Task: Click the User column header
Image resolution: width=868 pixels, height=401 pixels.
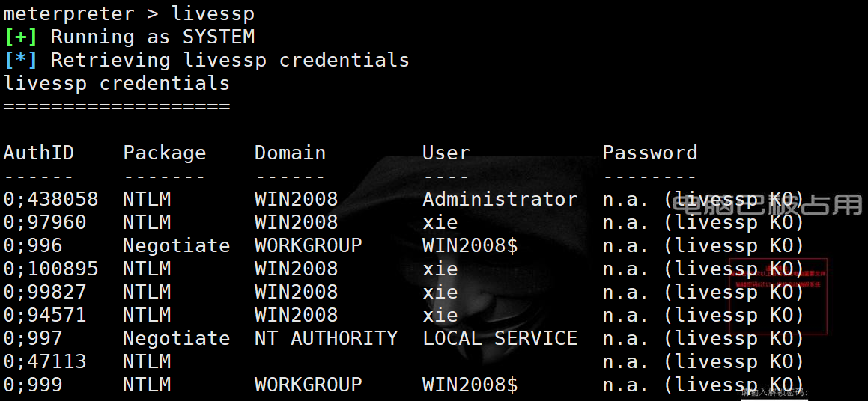Action: [446, 153]
